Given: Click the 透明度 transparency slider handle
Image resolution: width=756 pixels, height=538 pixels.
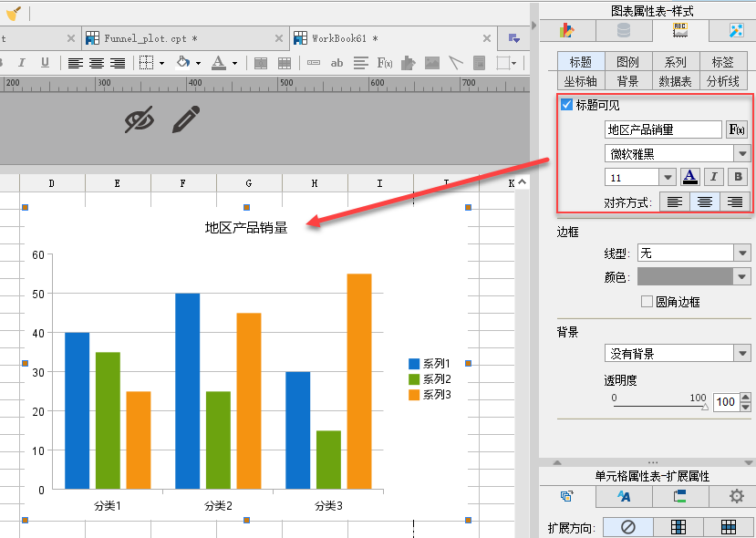Looking at the screenshot, I should (x=704, y=408).
